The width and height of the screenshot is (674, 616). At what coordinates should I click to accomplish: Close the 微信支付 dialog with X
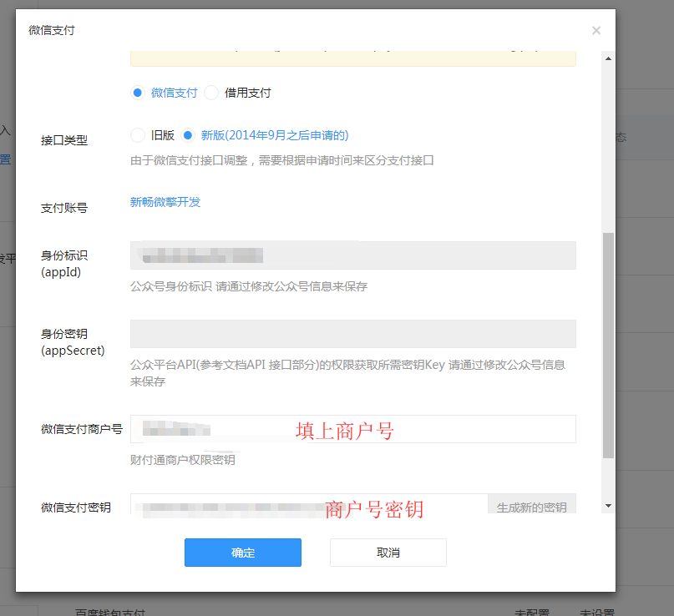[595, 31]
